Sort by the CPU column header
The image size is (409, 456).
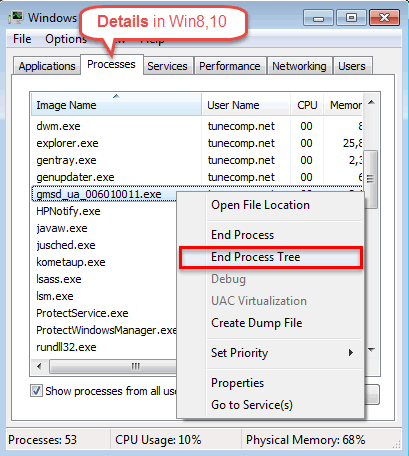point(307,105)
